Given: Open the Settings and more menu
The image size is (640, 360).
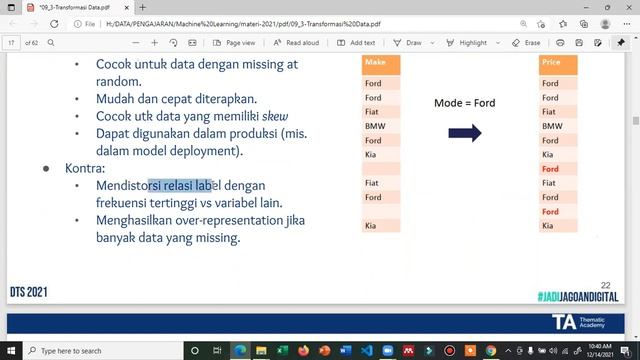Looking at the screenshot, I should 627,24.
